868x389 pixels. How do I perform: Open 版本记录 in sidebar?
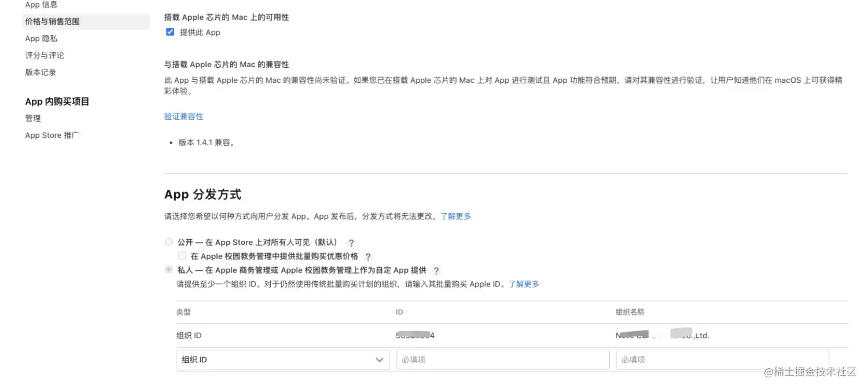coord(41,72)
